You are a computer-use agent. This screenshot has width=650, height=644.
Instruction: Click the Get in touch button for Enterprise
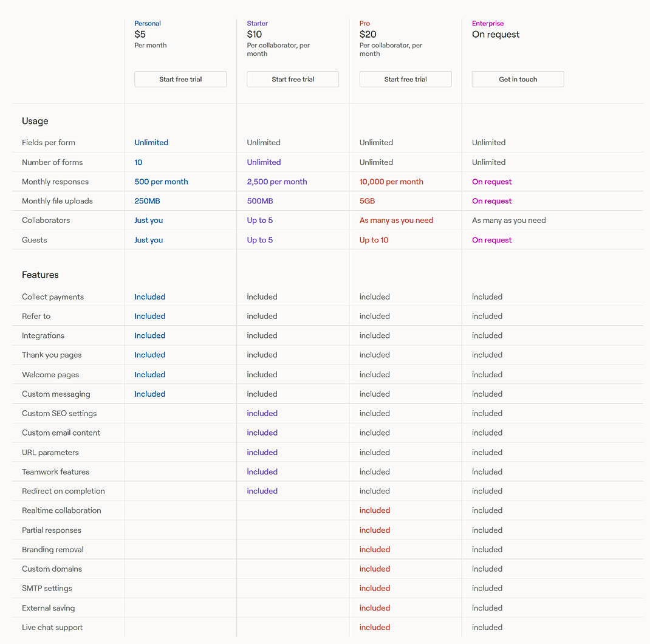pos(518,79)
